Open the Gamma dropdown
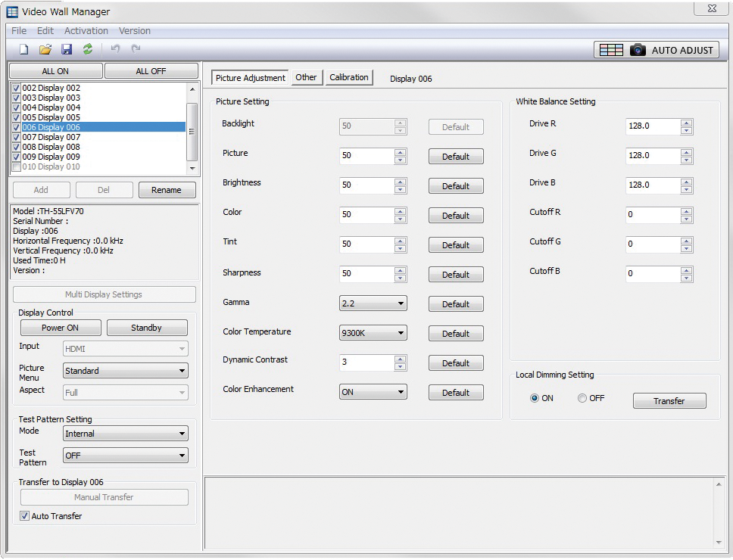The width and height of the screenshot is (733, 560). coord(373,303)
